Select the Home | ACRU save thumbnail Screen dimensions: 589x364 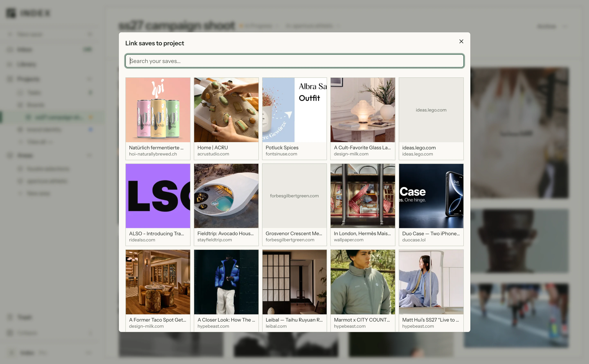226,110
